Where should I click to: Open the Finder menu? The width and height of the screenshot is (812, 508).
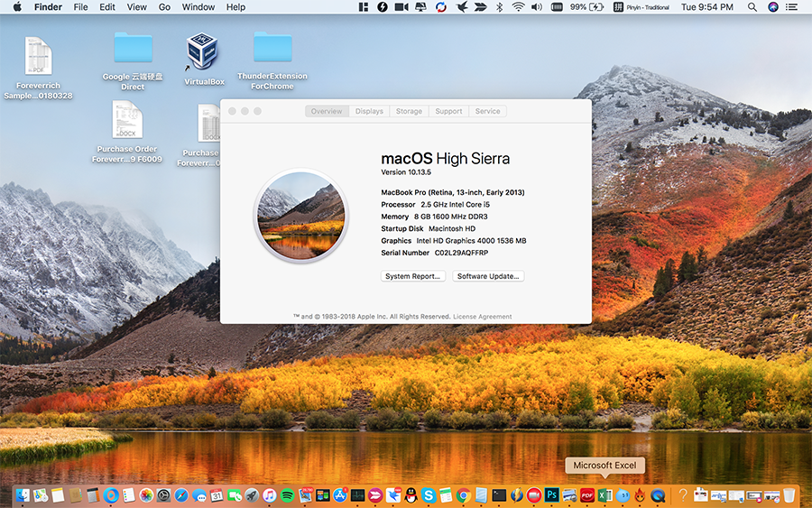pyautogui.click(x=48, y=7)
